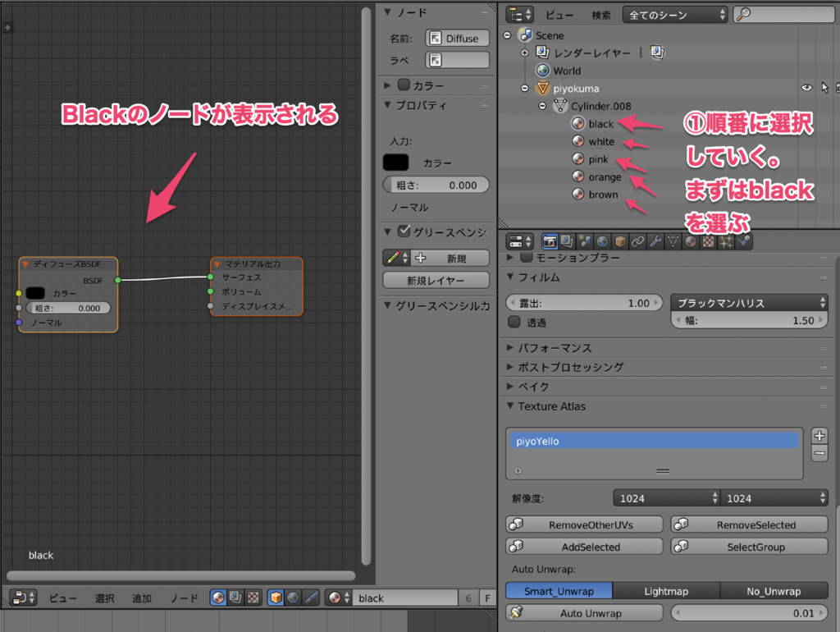Open the Modifiers wrench tab
This screenshot has height=632, width=840.
click(x=655, y=242)
